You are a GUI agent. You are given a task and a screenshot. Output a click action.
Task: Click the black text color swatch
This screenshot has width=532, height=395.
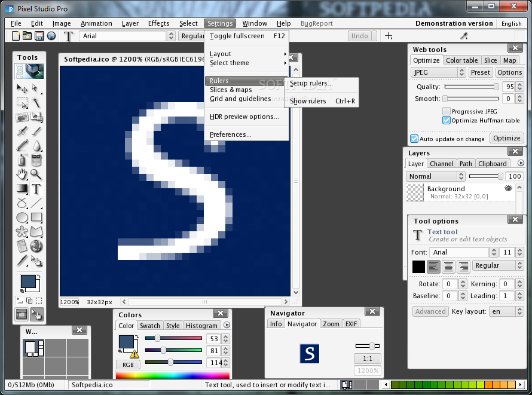pyautogui.click(x=418, y=267)
